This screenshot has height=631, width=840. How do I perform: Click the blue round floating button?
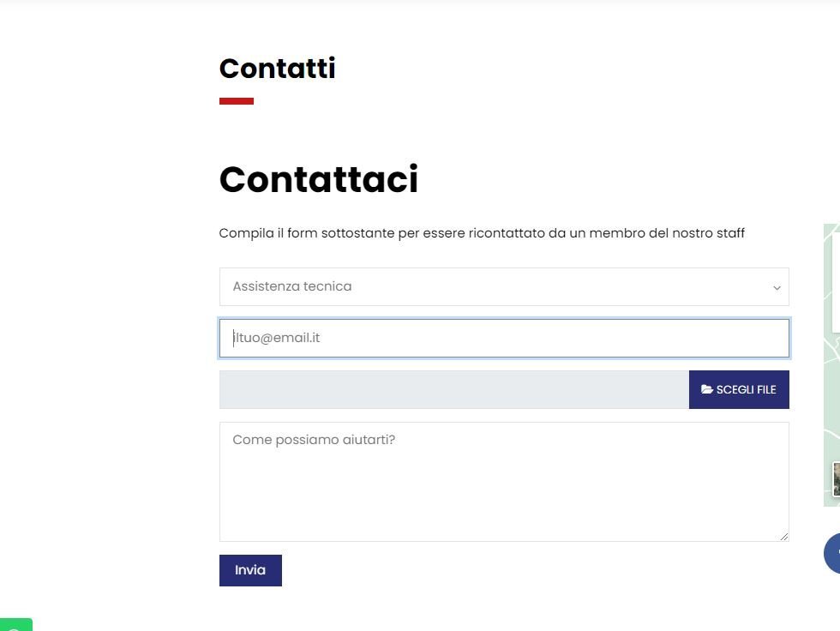point(832,553)
